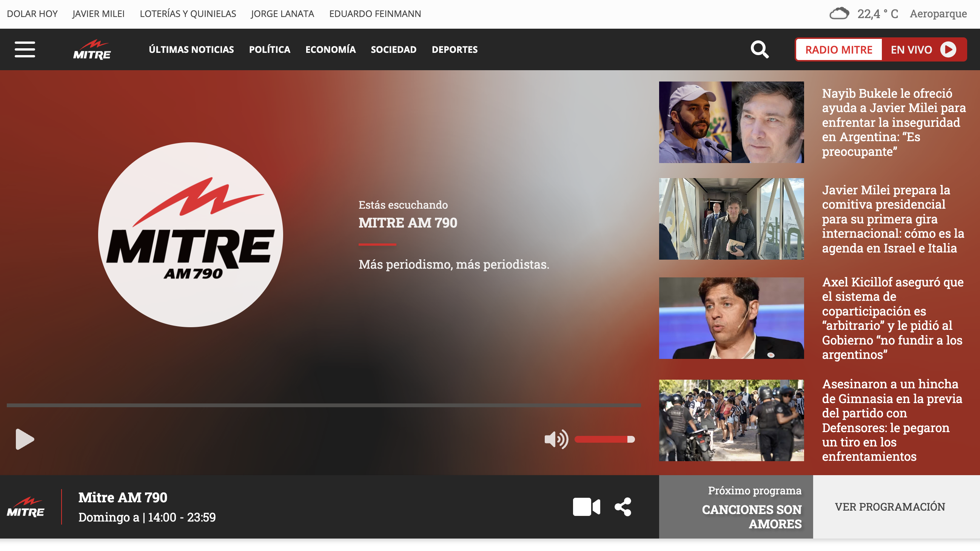
Task: Click MITRE AM 790 now-playing title
Action: 408,222
